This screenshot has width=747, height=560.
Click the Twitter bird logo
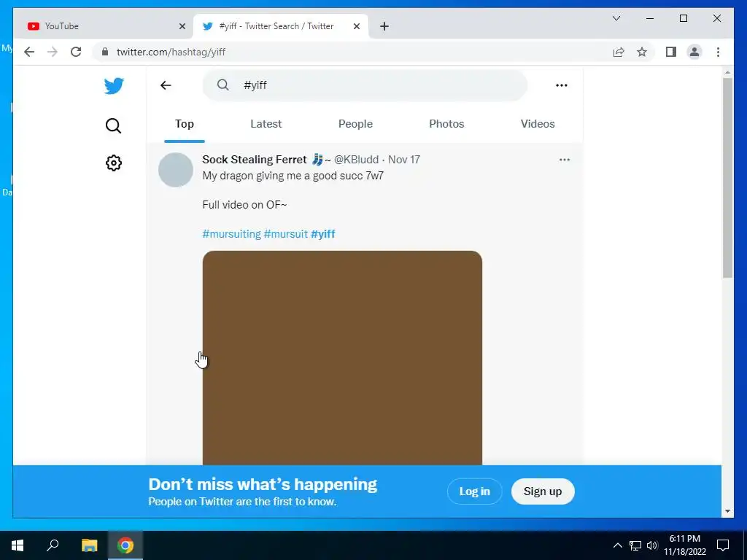coord(114,86)
